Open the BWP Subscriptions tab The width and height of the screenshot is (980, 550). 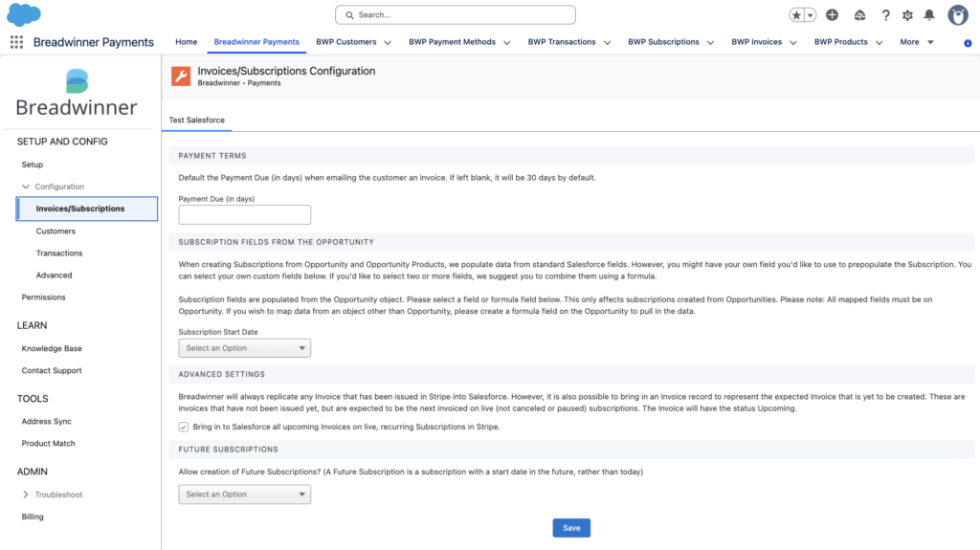tap(663, 42)
